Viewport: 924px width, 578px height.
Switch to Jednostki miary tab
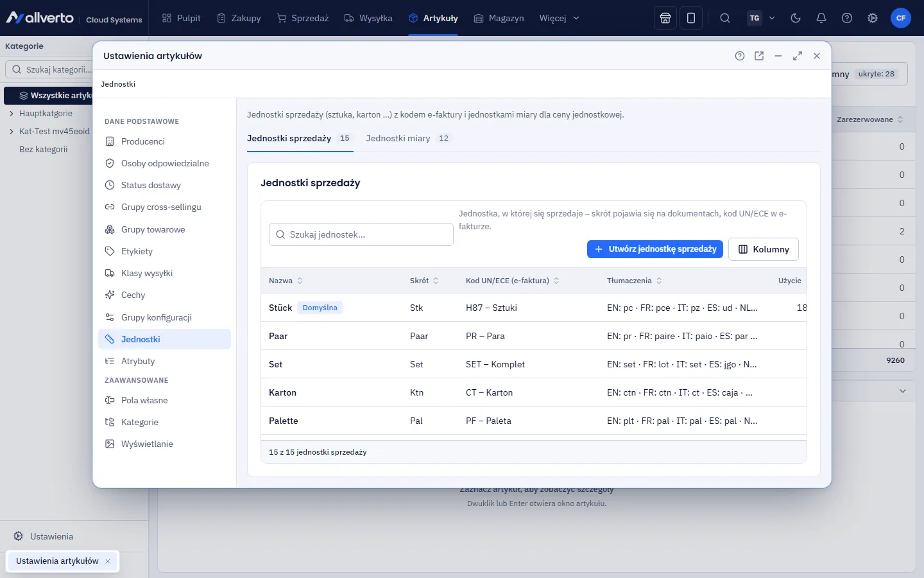pos(409,139)
